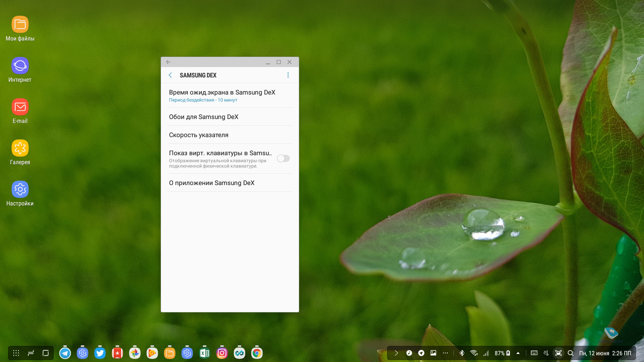Image resolution: width=644 pixels, height=362 pixels.
Task: Open О приложении Samsung DeX
Action: click(230, 183)
